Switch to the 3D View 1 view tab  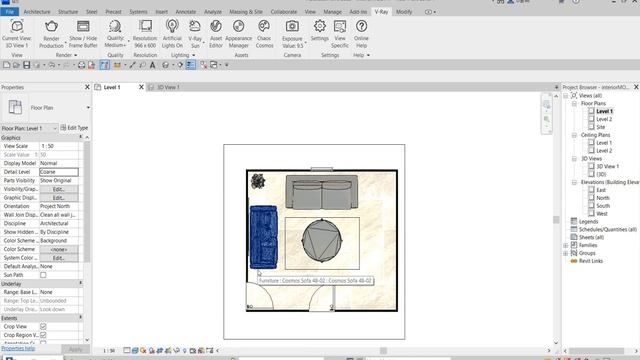point(168,87)
